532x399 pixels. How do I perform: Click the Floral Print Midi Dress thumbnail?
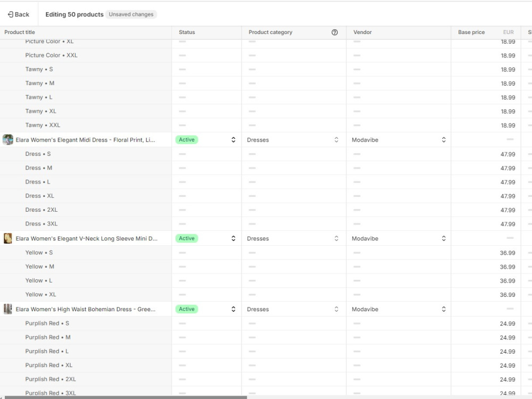8,139
